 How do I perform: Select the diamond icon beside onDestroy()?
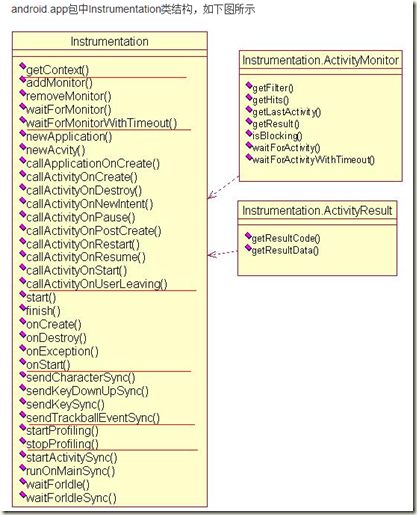click(22, 334)
